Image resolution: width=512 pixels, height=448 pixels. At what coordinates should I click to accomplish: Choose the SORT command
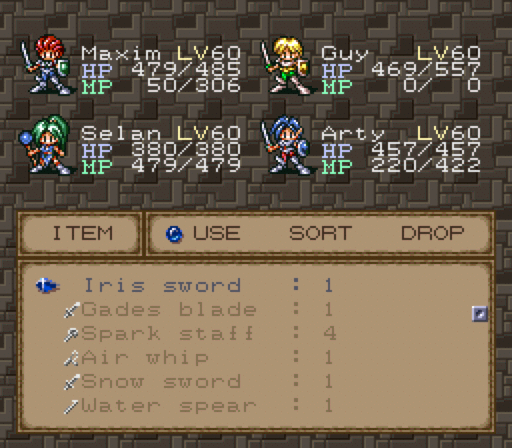click(x=320, y=233)
